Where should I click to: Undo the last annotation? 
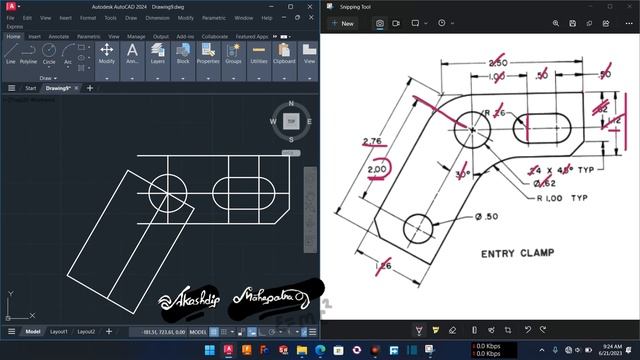click(x=527, y=329)
